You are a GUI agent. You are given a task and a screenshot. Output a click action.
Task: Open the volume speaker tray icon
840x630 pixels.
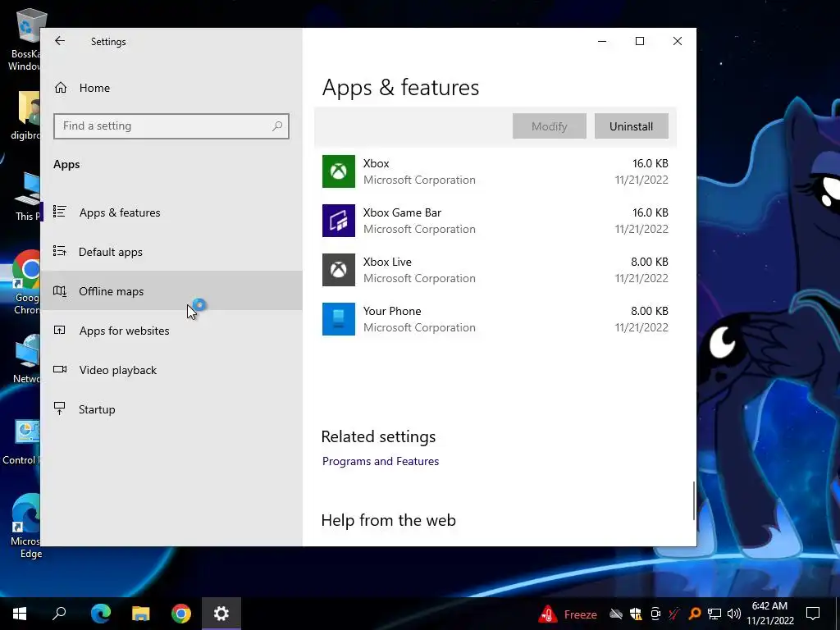coord(734,614)
